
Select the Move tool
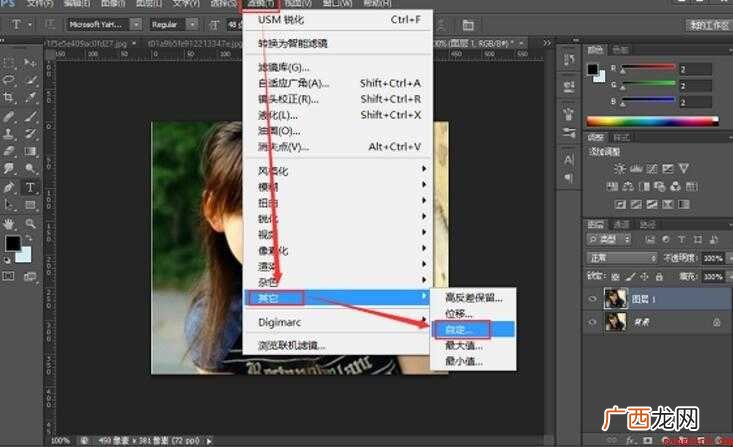pos(30,63)
